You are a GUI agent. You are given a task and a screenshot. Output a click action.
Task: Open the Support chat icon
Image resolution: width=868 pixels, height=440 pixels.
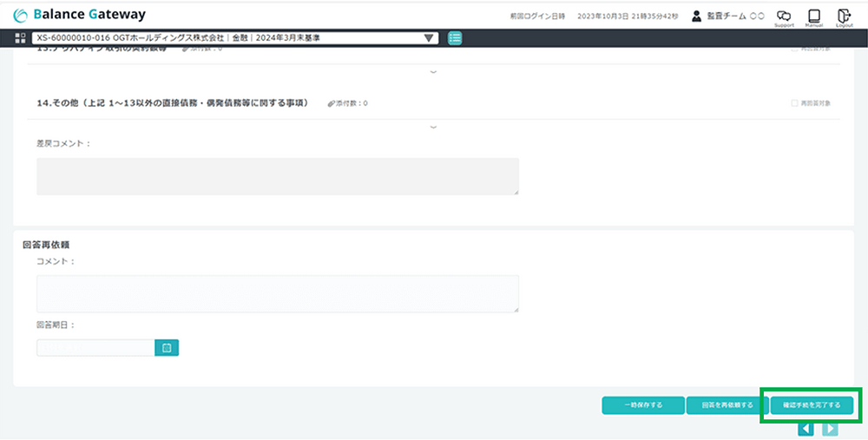tap(784, 17)
